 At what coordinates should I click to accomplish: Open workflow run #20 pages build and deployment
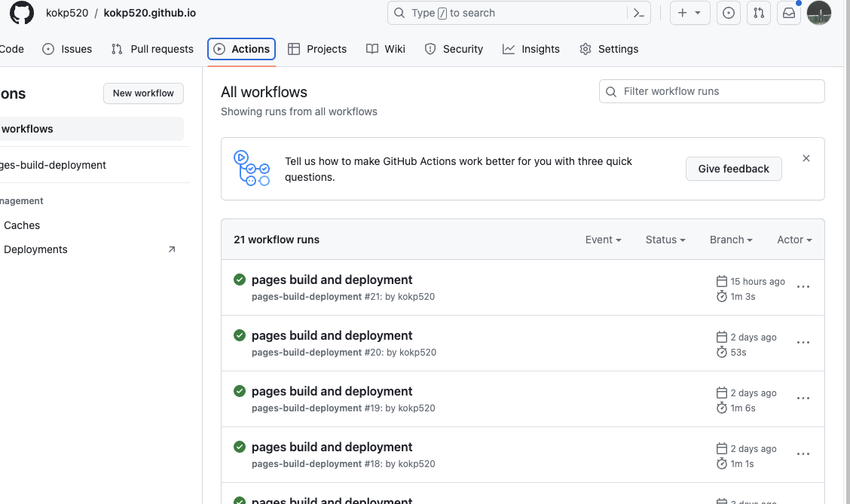tap(332, 335)
